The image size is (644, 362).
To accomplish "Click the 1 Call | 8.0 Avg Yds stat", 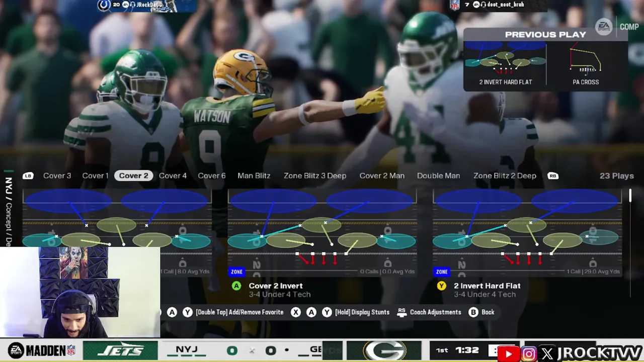I will tap(185, 271).
